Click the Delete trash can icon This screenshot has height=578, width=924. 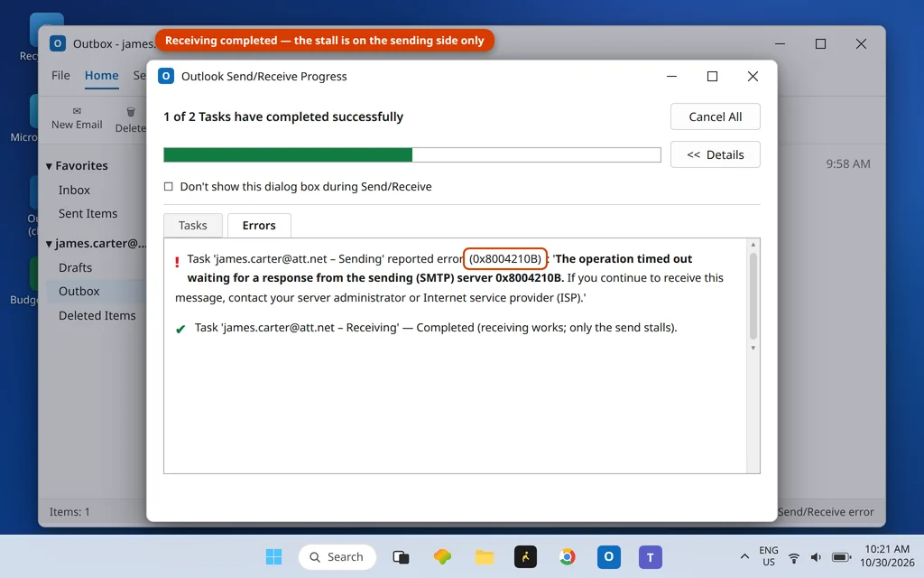(130, 111)
